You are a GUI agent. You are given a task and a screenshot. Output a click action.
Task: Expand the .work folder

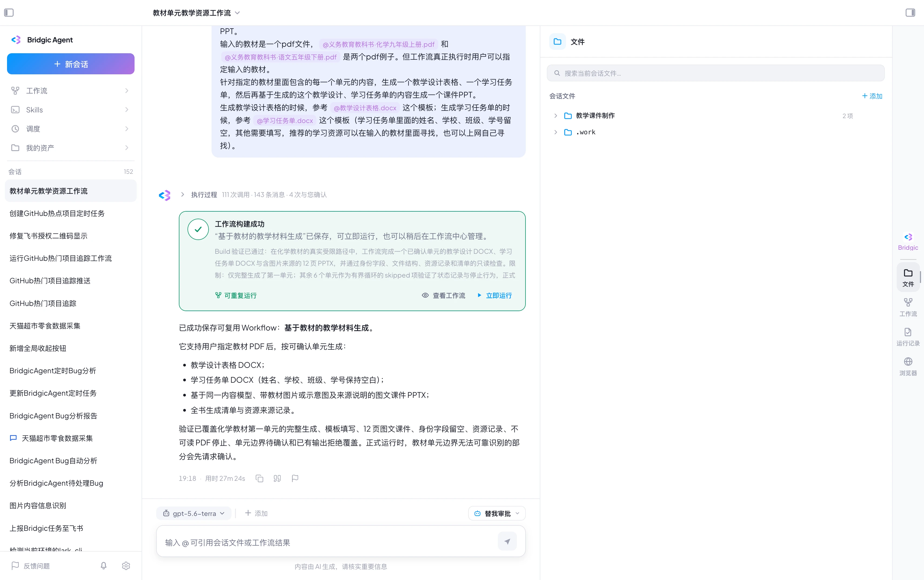coord(555,132)
